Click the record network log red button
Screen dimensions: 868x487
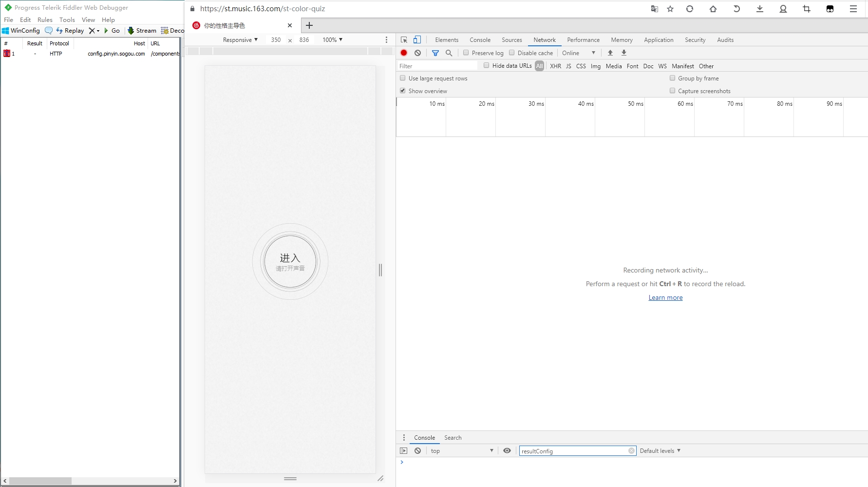click(404, 53)
